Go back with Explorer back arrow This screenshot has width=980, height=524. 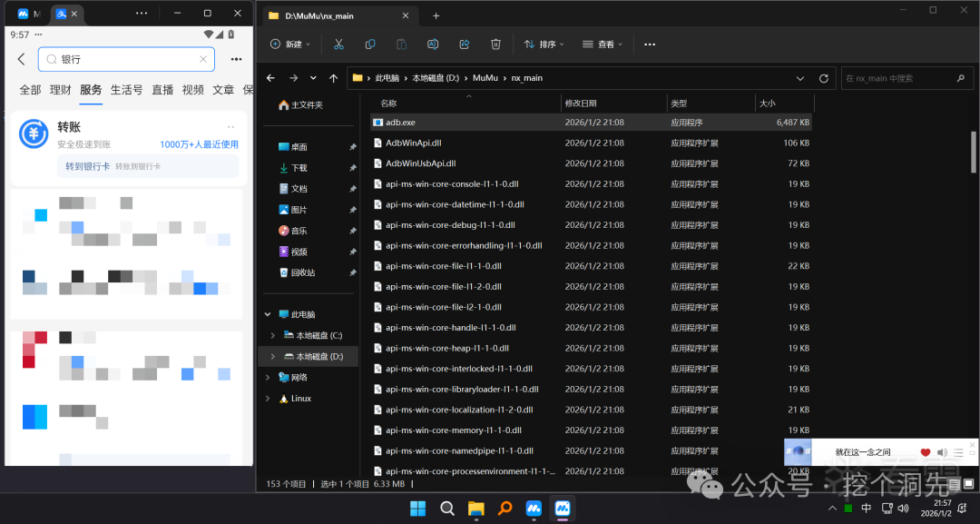click(270, 78)
